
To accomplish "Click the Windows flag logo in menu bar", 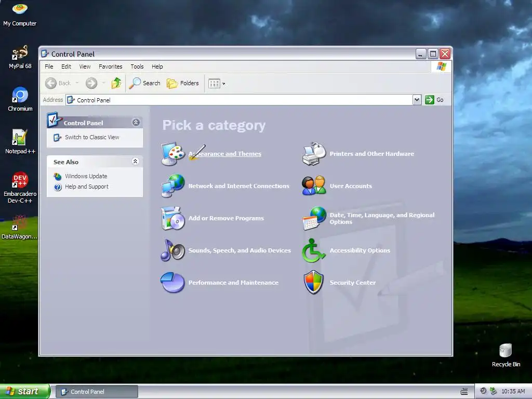I will point(442,66).
